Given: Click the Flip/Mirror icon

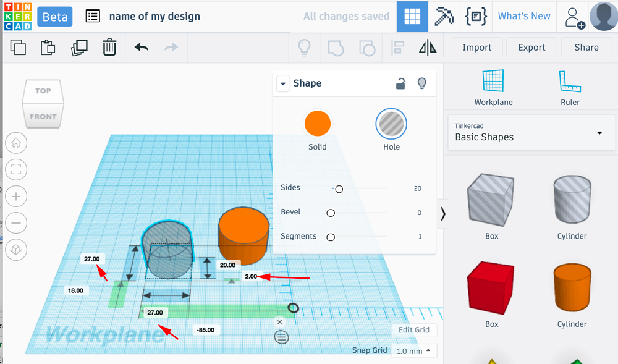Looking at the screenshot, I should click(428, 48).
